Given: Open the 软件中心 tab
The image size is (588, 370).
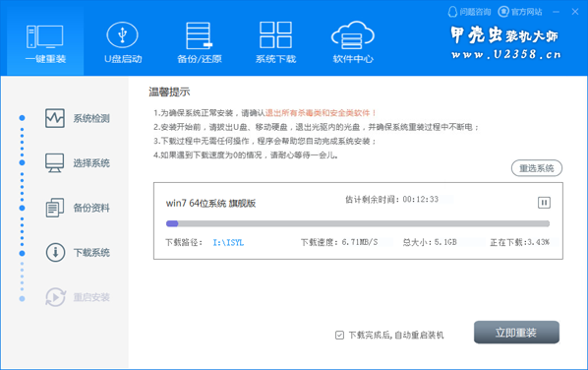Looking at the screenshot, I should pyautogui.click(x=353, y=41).
